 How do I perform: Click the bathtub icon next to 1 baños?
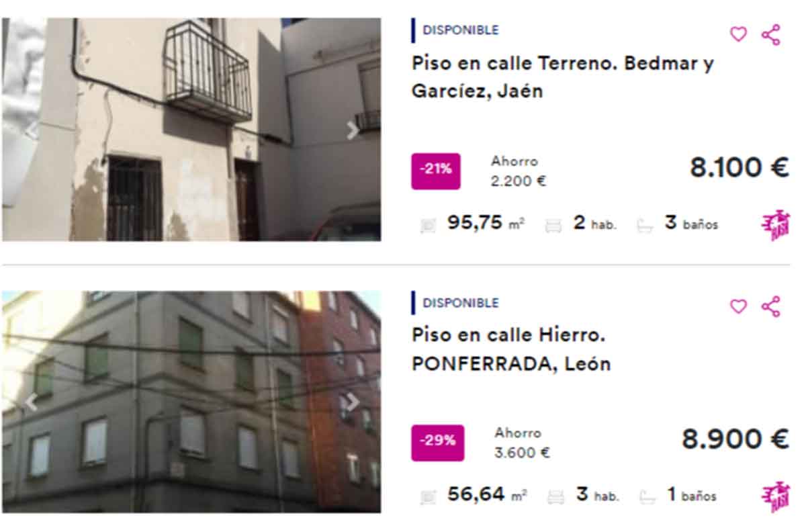point(647,497)
